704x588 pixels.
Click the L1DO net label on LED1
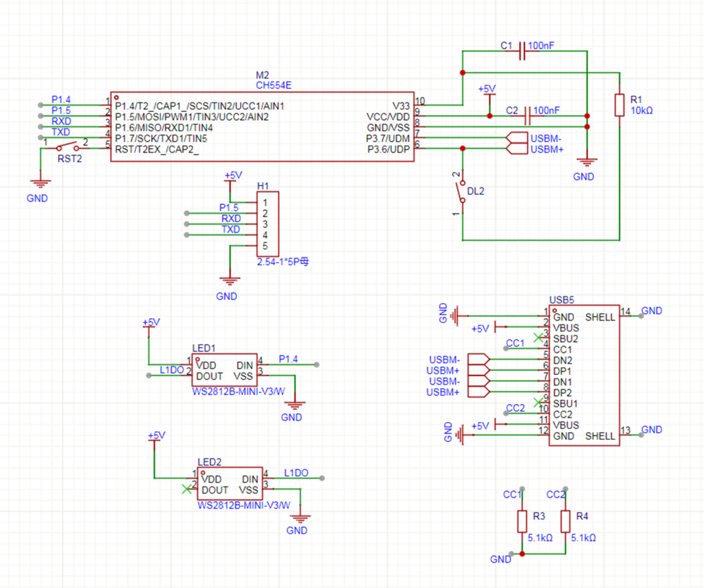(x=171, y=370)
